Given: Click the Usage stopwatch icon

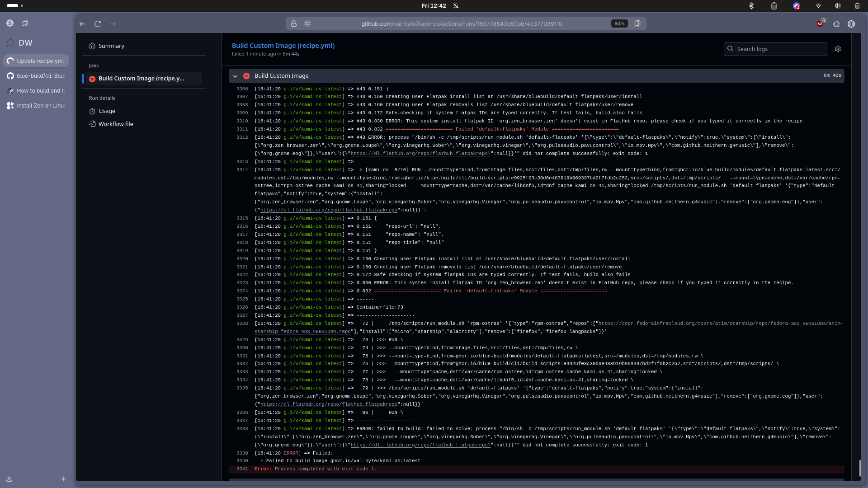Looking at the screenshot, I should click(92, 111).
